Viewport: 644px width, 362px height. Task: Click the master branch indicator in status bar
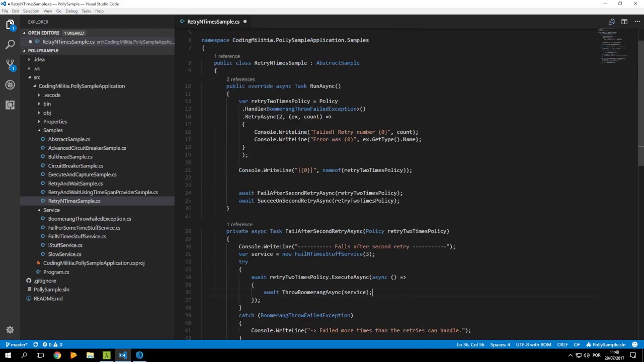[x=16, y=344]
